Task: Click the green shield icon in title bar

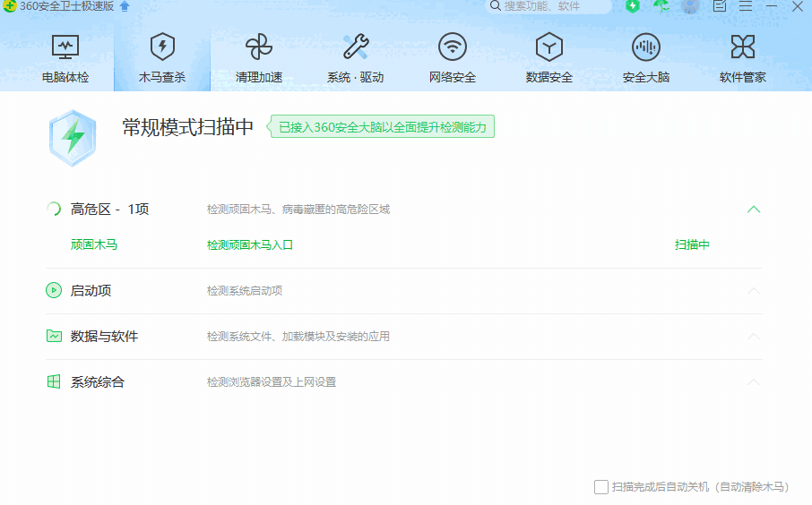Action: click(x=633, y=6)
